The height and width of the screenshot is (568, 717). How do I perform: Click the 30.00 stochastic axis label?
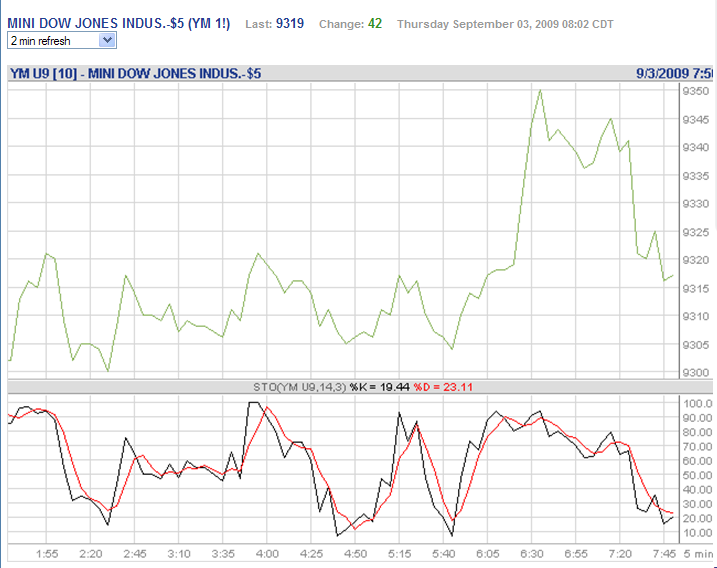pos(697,504)
